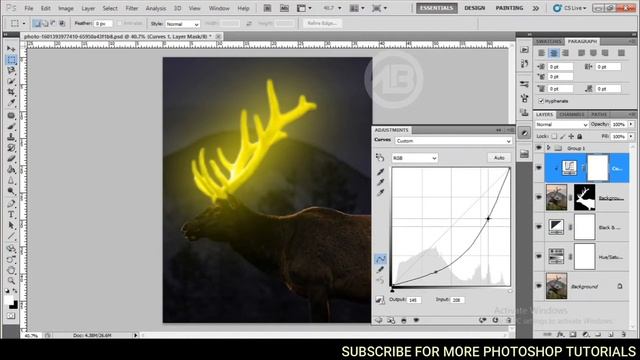Viewport: 640px width, 360px height.
Task: Open the Fill slider arrow
Action: coord(631,136)
